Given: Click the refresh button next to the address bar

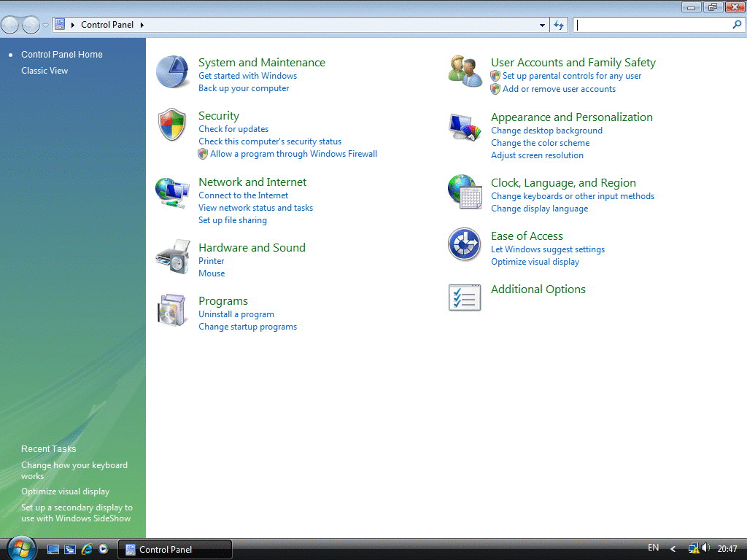Looking at the screenshot, I should 558,25.
